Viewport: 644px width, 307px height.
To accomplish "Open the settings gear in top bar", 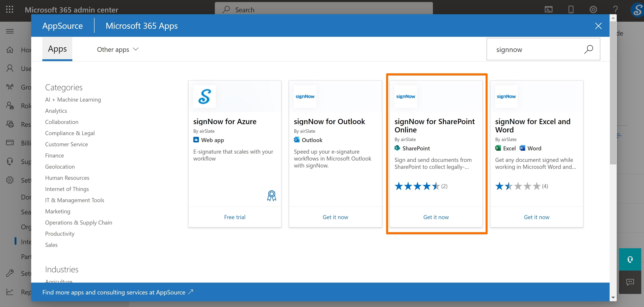I will pos(593,9).
